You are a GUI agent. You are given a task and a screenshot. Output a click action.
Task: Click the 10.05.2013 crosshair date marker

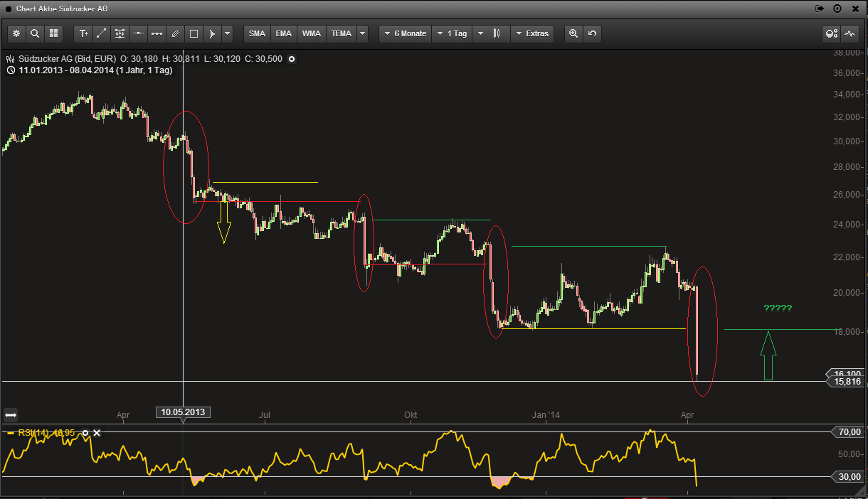click(183, 412)
